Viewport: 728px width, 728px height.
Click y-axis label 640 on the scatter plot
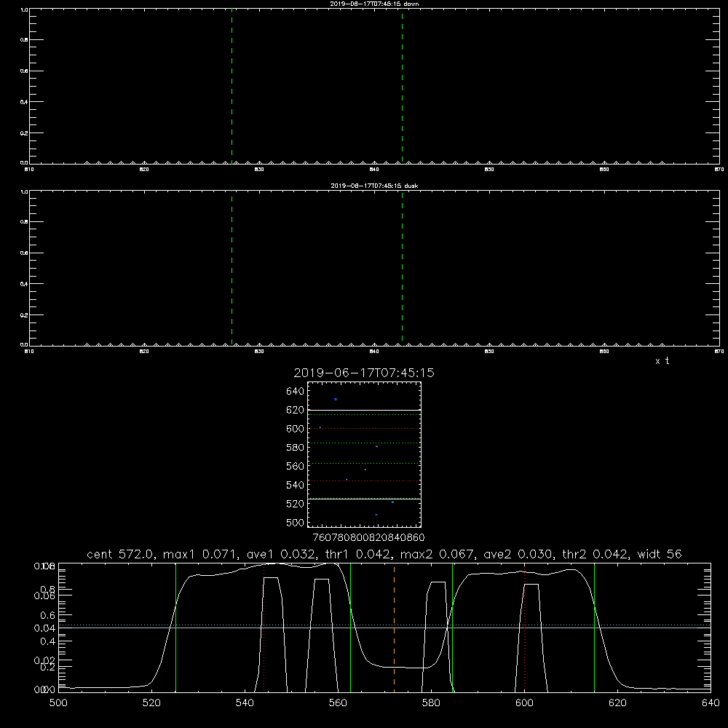[x=296, y=391]
